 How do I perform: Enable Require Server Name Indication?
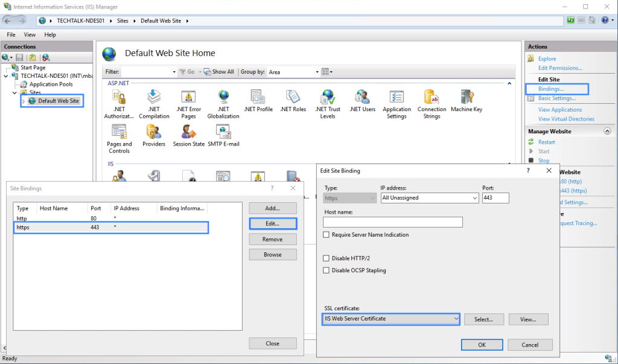point(326,235)
